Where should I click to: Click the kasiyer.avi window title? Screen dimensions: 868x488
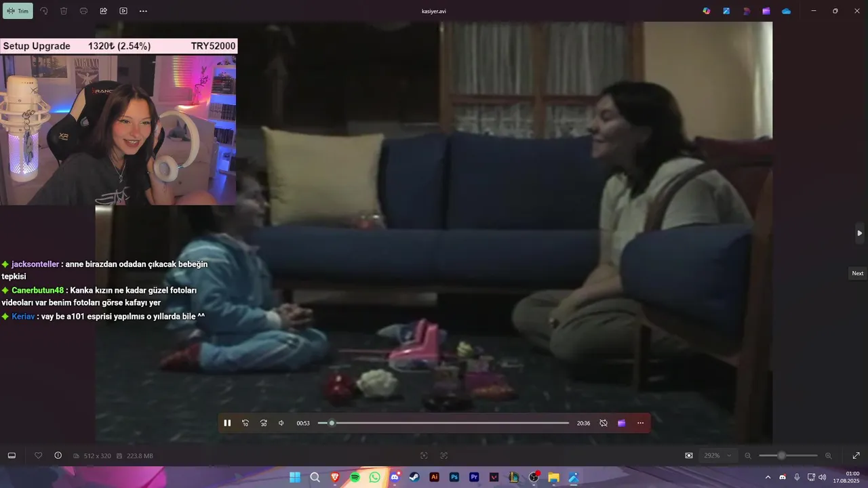tap(434, 11)
